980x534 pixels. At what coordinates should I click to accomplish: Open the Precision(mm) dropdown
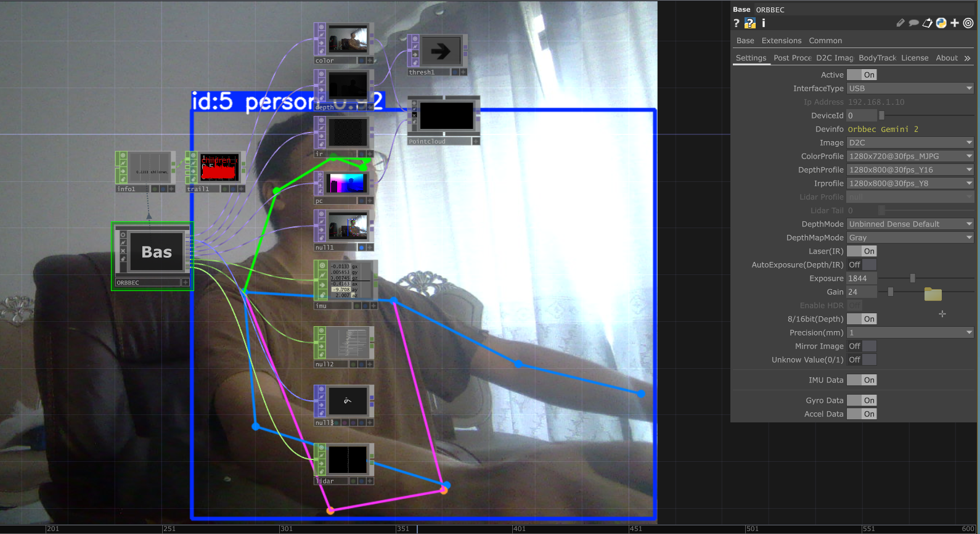[910, 332]
